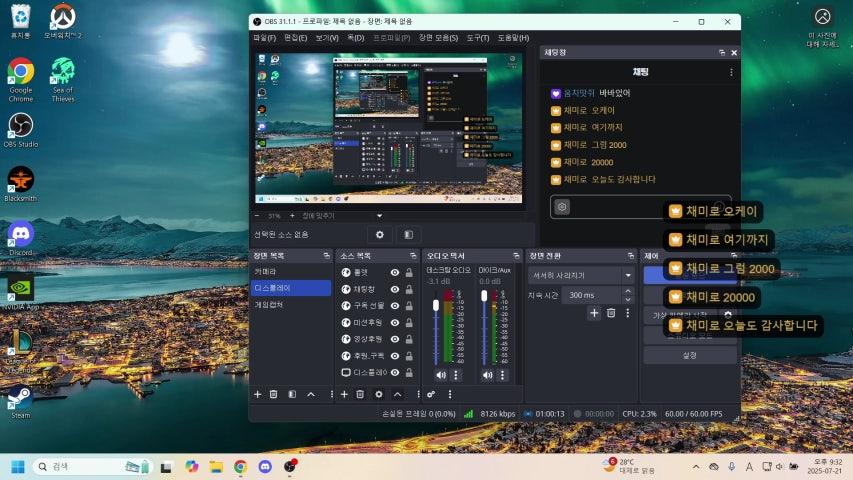The height and width of the screenshot is (480, 853).
Task: Pop out the 장면 목록 dock
Action: 326,256
